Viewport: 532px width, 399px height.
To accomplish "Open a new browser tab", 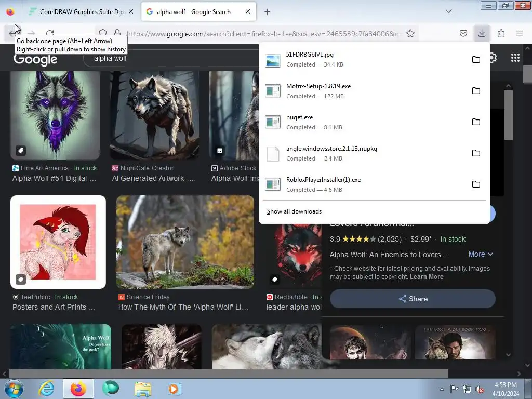I will 268,12.
